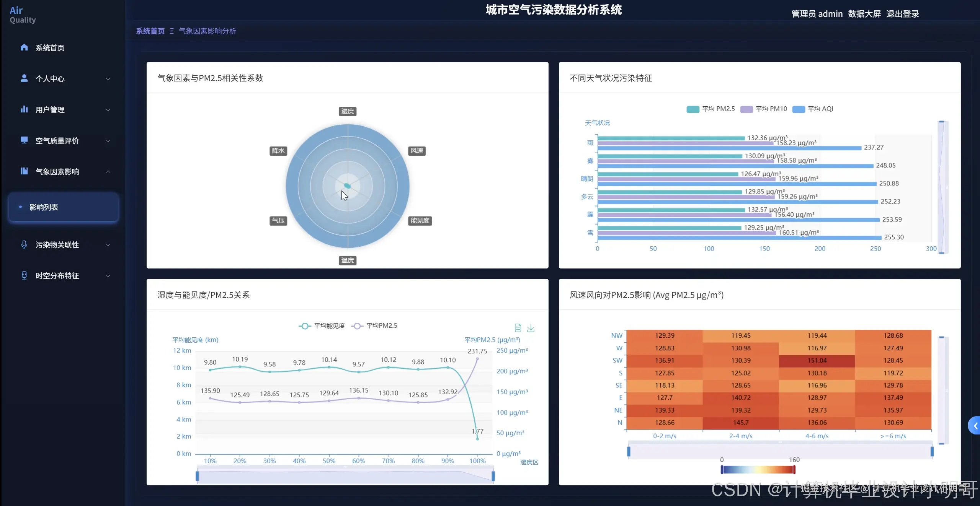Select the 影响列表 submenu item

(x=44, y=207)
